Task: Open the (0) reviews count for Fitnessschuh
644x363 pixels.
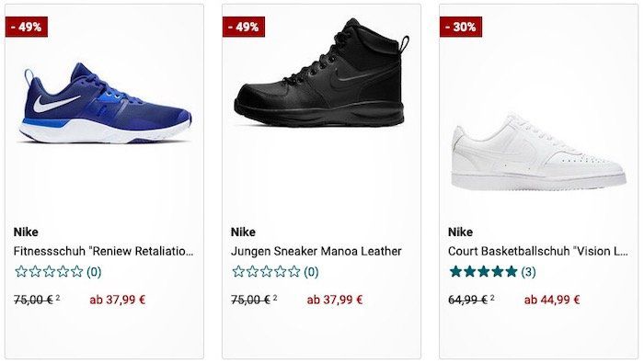Action: pyautogui.click(x=94, y=271)
